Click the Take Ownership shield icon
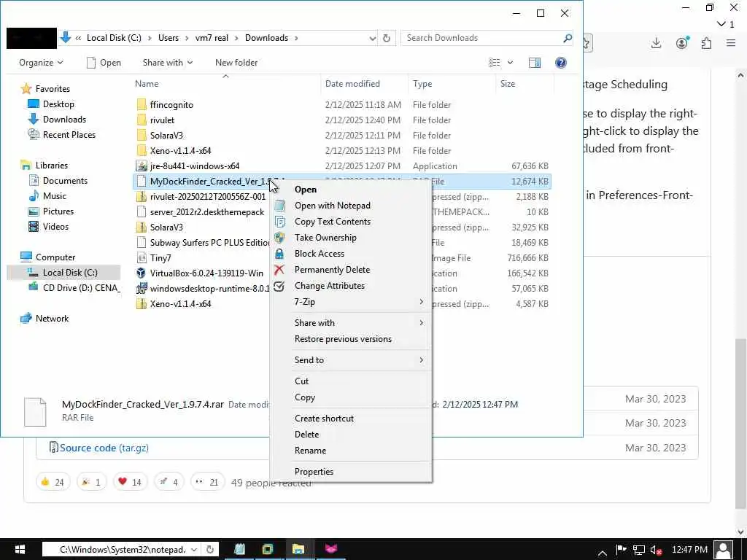This screenshot has width=747, height=560. (x=279, y=238)
